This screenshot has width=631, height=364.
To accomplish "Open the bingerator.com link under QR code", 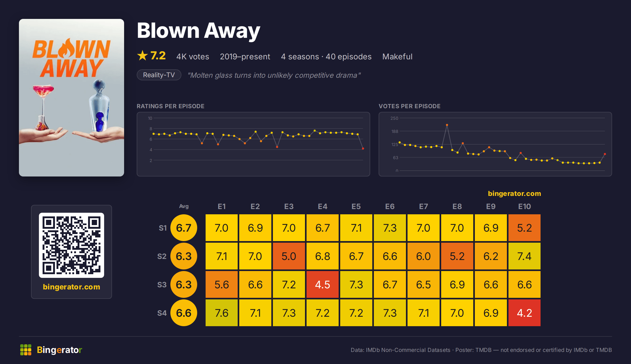I will tap(72, 287).
